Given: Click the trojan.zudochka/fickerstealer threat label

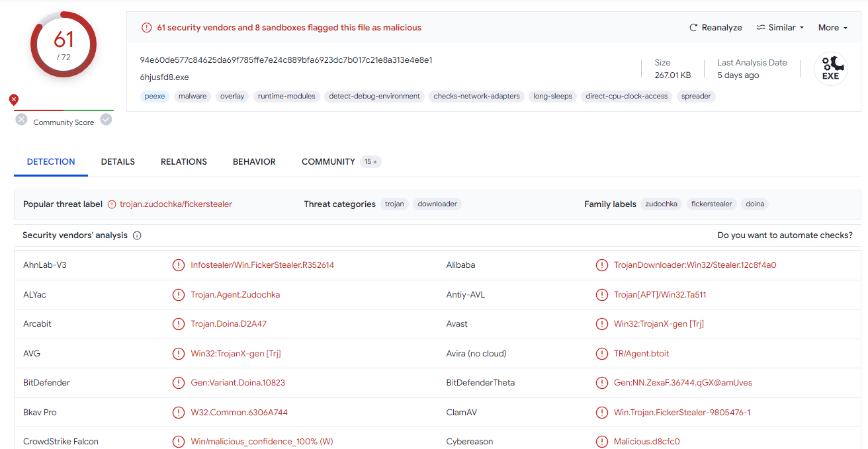Looking at the screenshot, I should pos(176,204).
